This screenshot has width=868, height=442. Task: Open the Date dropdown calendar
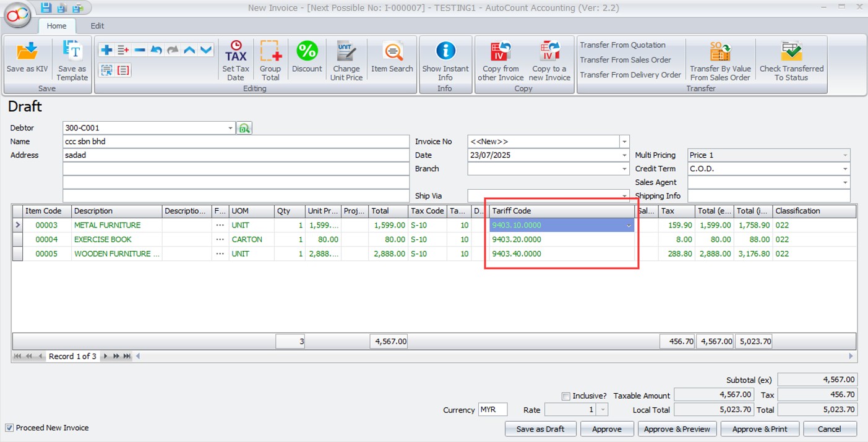624,155
